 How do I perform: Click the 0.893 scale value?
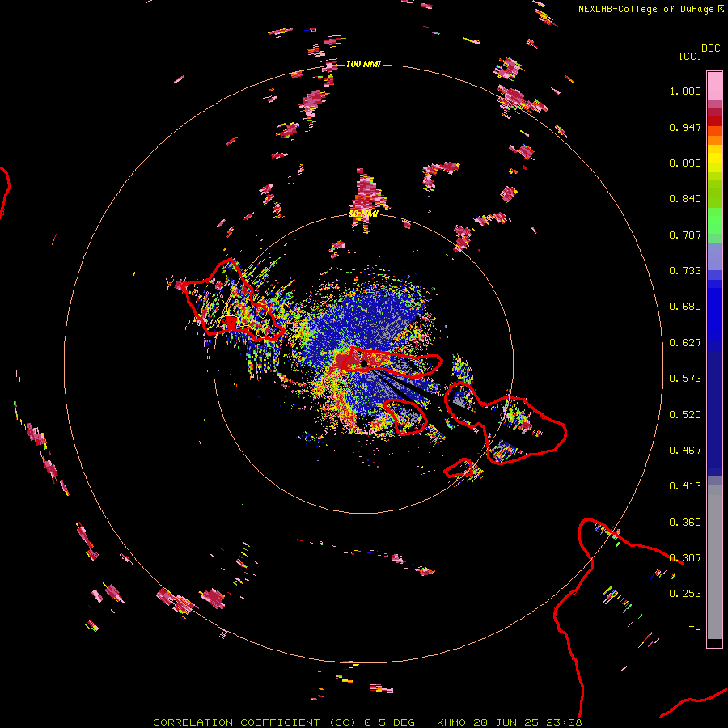coord(685,163)
